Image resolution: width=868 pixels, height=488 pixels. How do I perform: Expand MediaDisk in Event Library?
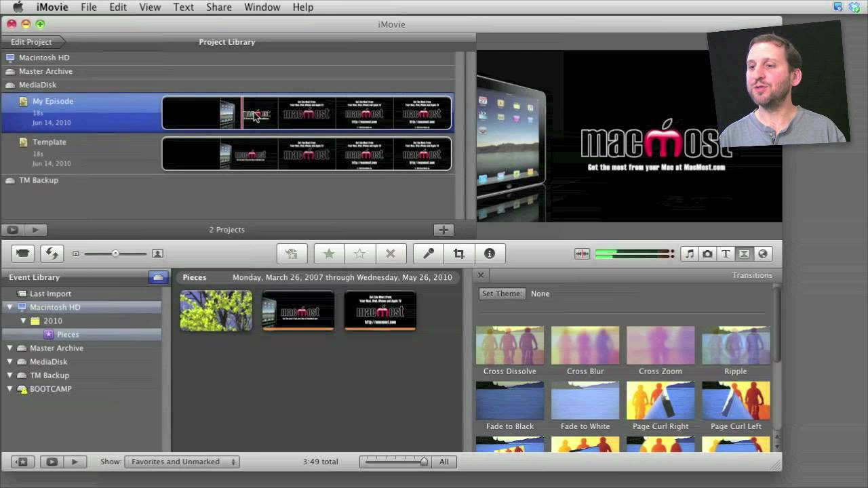click(9, 361)
